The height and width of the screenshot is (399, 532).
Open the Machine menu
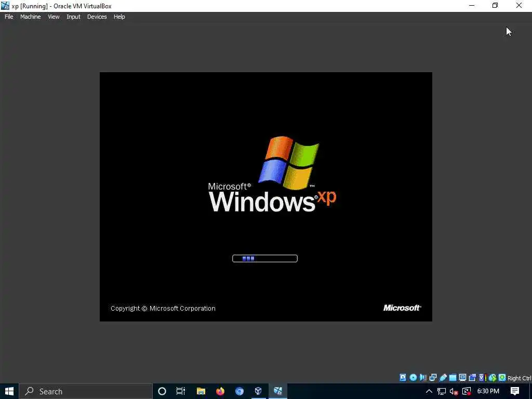click(x=30, y=17)
